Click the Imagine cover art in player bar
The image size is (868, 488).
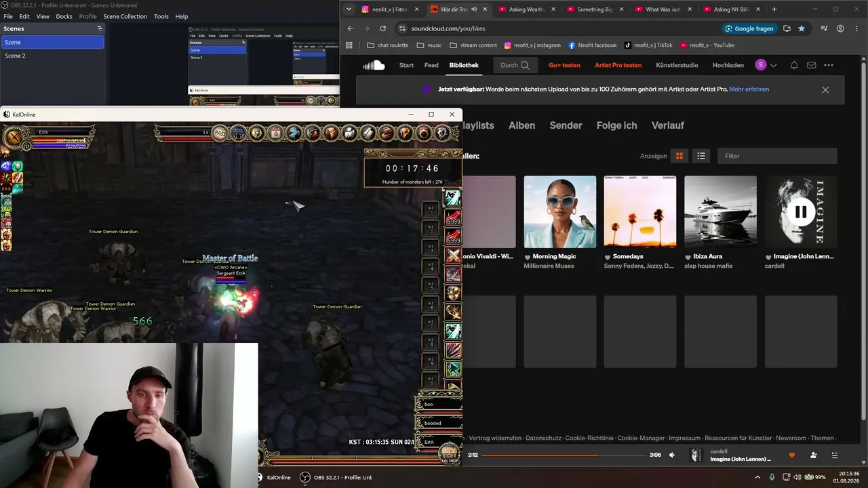[696, 455]
